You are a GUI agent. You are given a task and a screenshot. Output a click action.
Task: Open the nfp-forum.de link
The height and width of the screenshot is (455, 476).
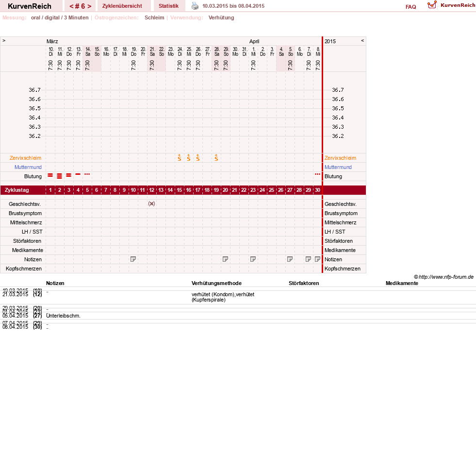443,277
